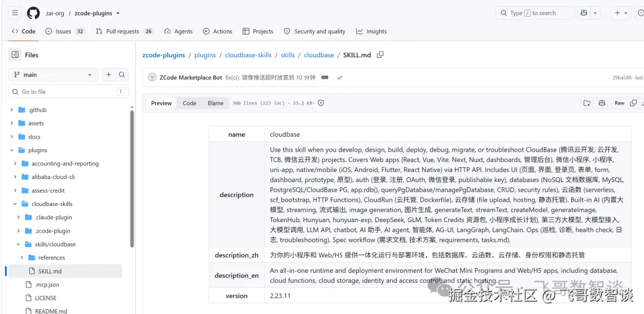Expand the assets folder chevron
Image resolution: width=644 pixels, height=314 pixels.
(11, 124)
